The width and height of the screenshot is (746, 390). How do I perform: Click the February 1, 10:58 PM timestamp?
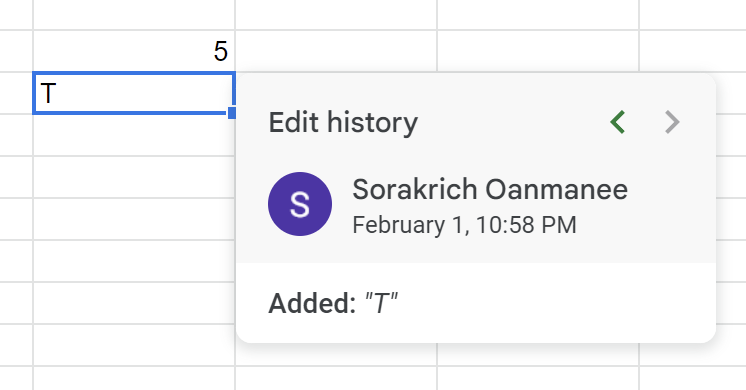tap(464, 225)
